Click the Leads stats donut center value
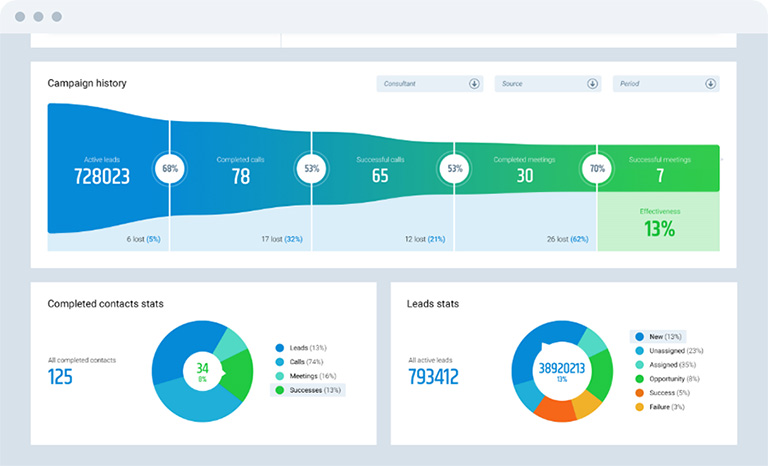The width and height of the screenshot is (768, 466). coord(561,368)
